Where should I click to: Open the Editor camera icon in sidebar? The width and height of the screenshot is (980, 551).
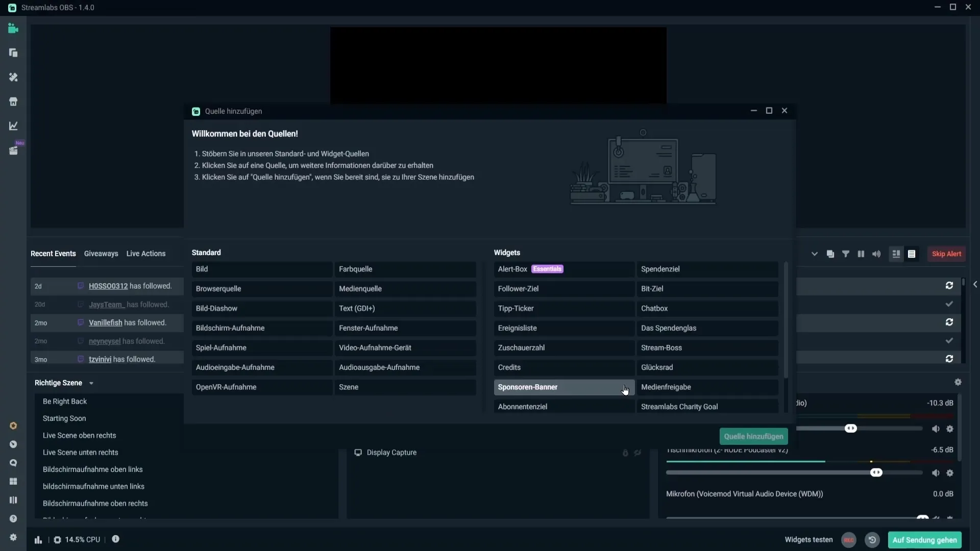13,29
